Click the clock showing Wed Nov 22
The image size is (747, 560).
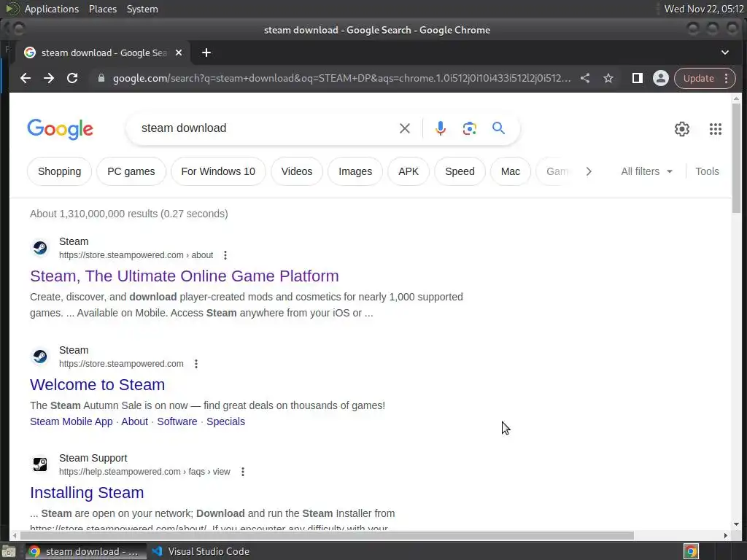point(704,9)
